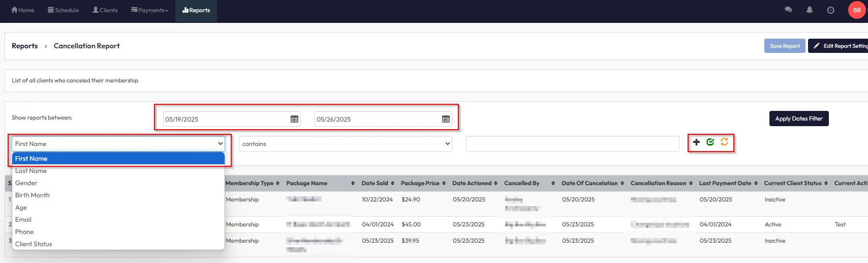Select 'Last Name' from the dropdown list
The width and height of the screenshot is (868, 263).
tap(31, 171)
